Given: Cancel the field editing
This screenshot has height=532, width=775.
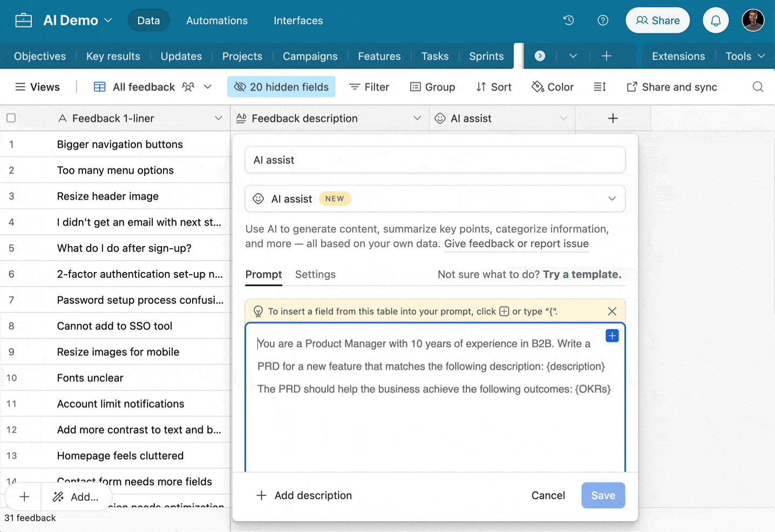Looking at the screenshot, I should coord(548,495).
